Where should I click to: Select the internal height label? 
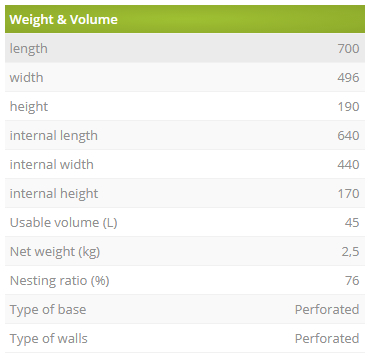pyautogui.click(x=54, y=194)
